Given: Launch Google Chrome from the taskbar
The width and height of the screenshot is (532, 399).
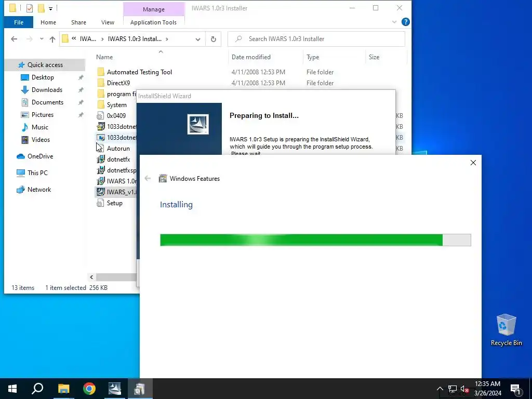Looking at the screenshot, I should [89, 389].
